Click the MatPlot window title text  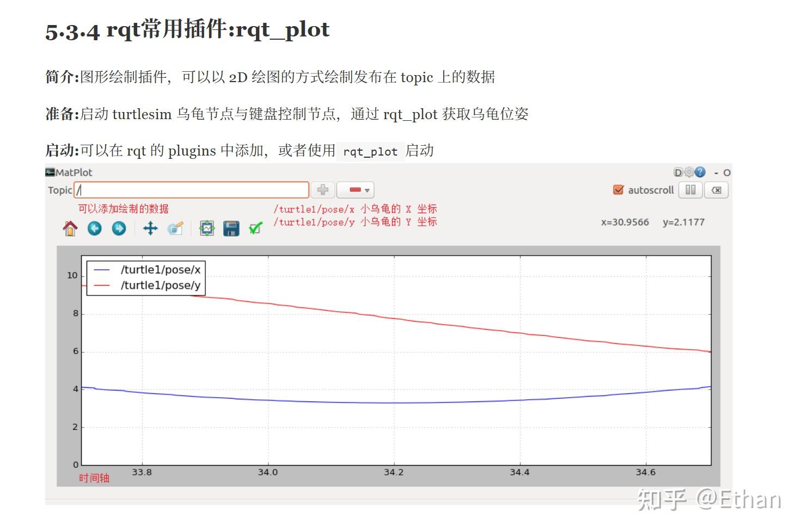74,172
